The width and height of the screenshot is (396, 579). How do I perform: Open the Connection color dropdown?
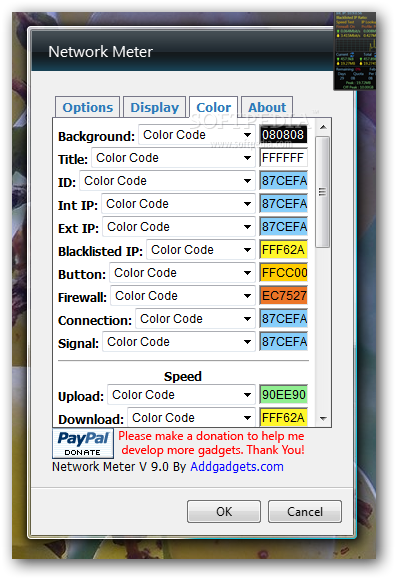tap(195, 319)
